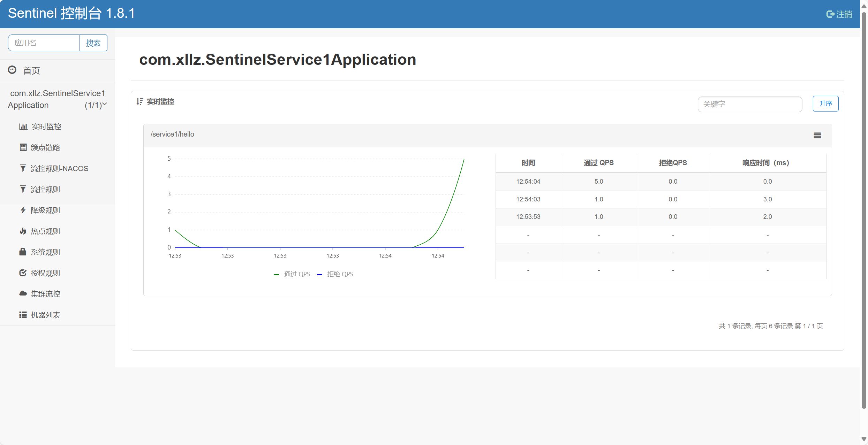Screen dimensions: 868x445
Task: Focus the 关键字 keyword field
Action: [750, 104]
